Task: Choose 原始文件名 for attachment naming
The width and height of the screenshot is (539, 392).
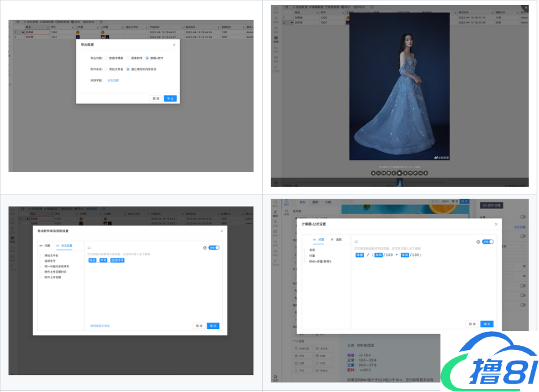Action: [105, 69]
